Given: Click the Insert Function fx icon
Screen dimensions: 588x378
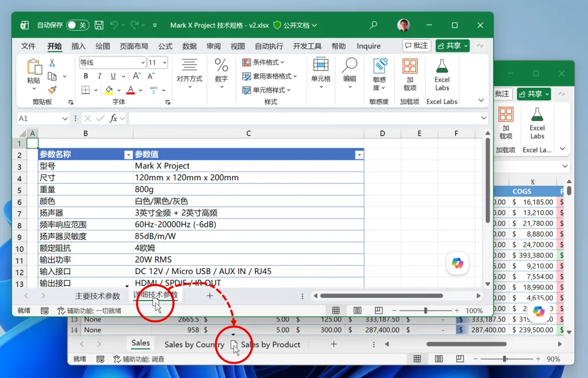Looking at the screenshot, I should pos(113,119).
